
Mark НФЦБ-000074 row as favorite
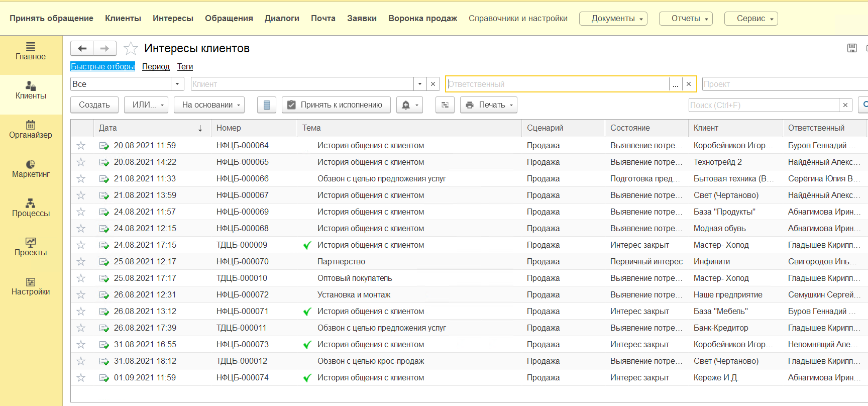click(81, 378)
